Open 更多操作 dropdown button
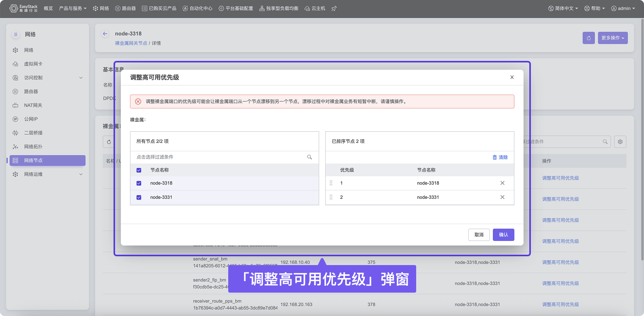Screen dimensions: 644x316 pos(613,38)
